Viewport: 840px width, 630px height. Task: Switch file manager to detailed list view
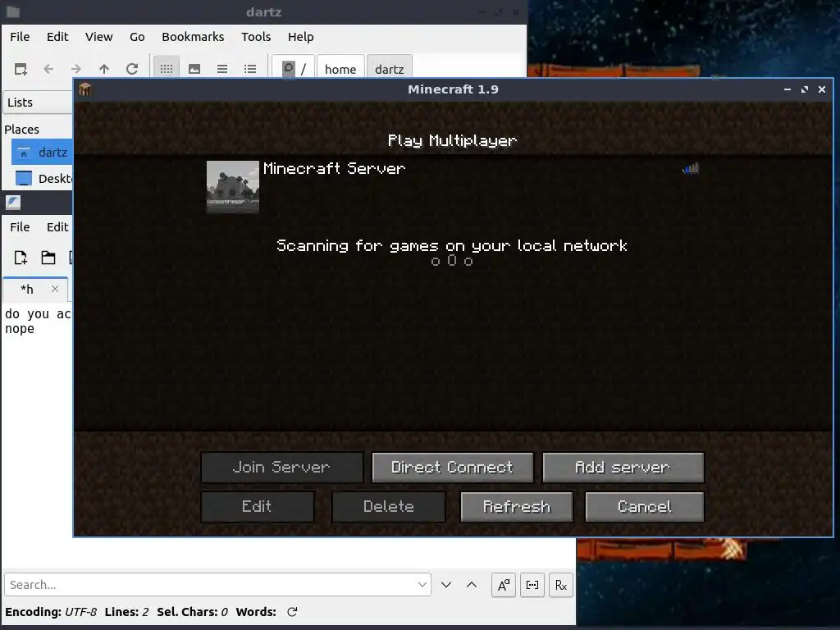point(250,69)
